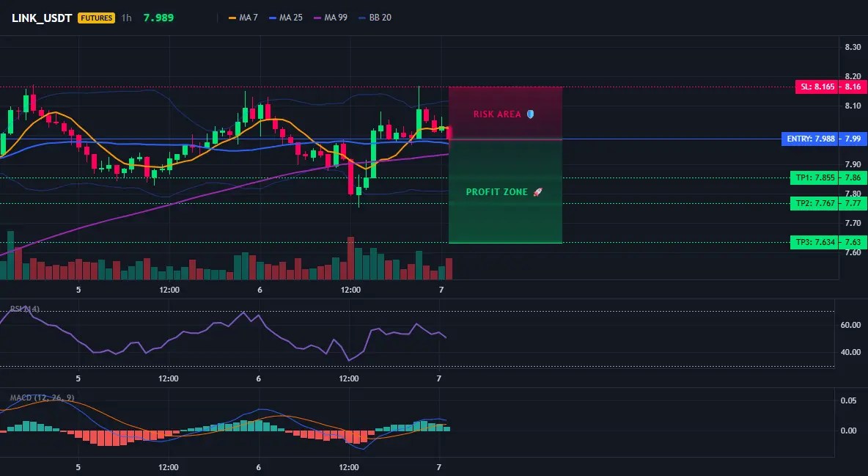Click date 7 under the volume bars
The width and height of the screenshot is (868, 476).
click(x=441, y=290)
